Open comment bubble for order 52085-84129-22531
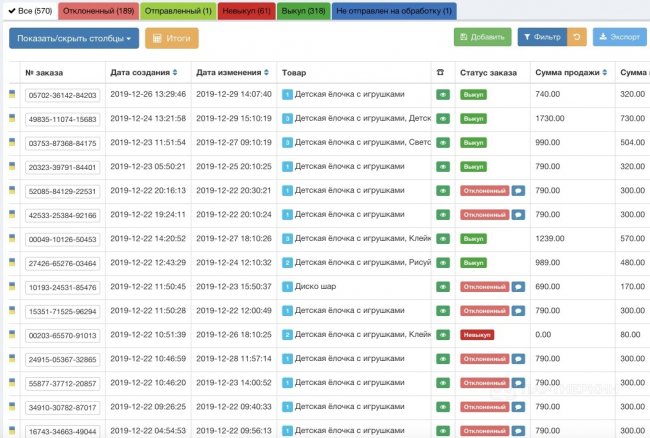This screenshot has height=438, width=650. (x=519, y=190)
